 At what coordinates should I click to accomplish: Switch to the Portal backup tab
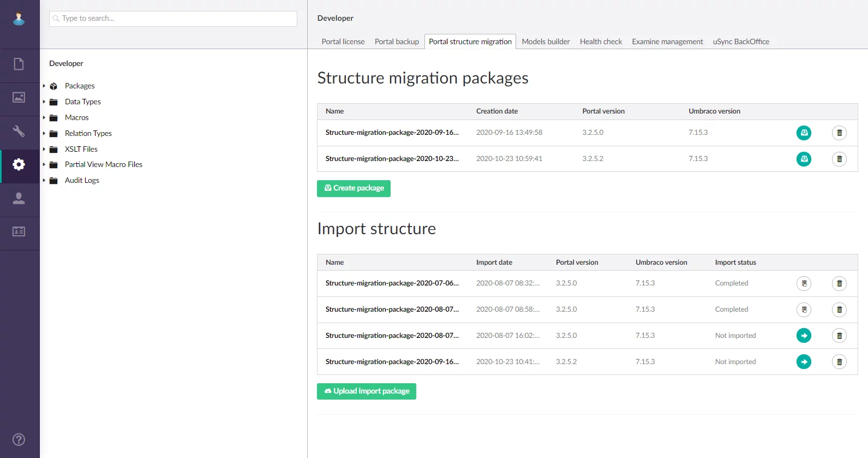397,41
